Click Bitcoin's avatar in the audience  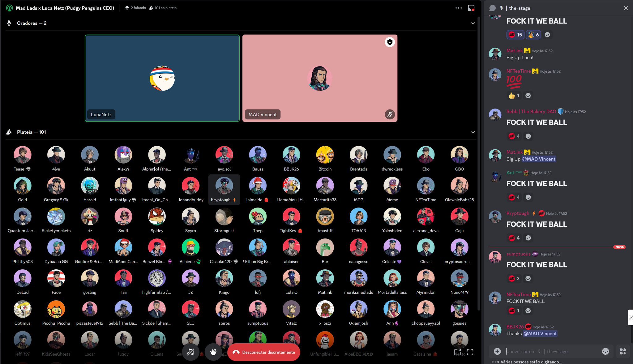325,155
